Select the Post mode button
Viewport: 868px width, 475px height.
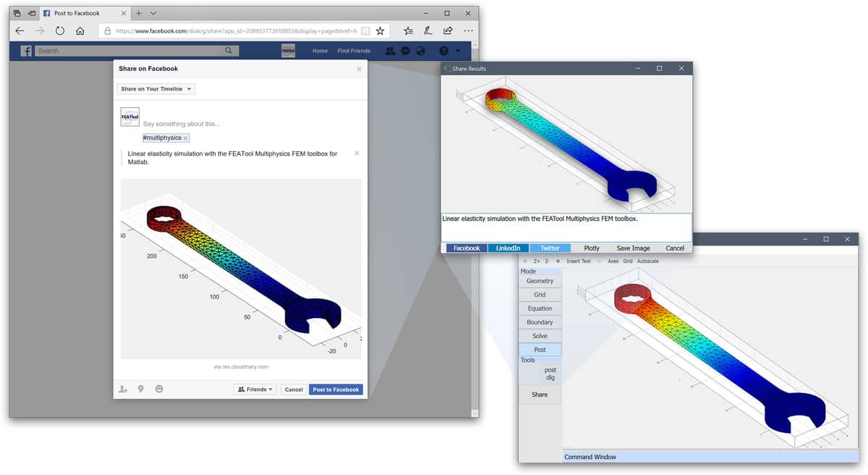pos(540,350)
